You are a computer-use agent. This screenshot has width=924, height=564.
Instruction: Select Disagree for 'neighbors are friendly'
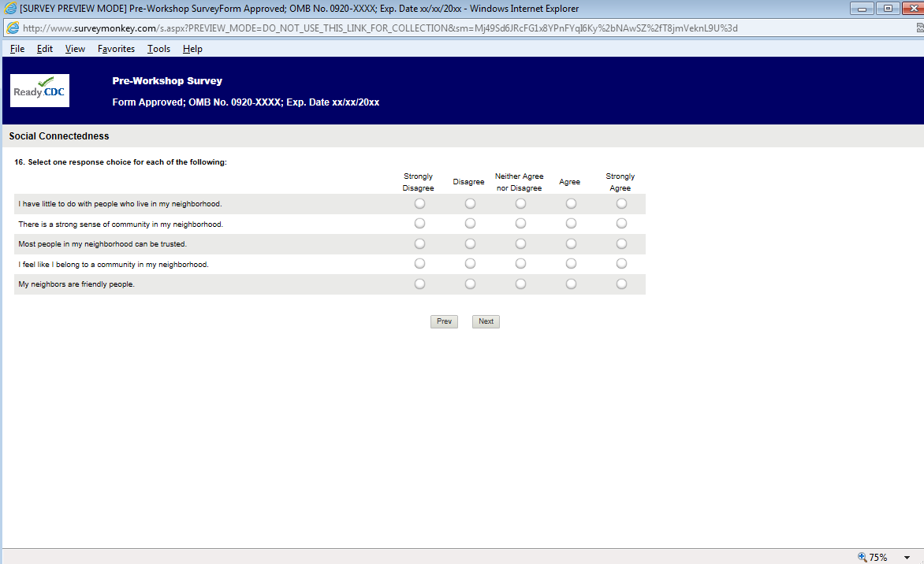[x=470, y=284]
